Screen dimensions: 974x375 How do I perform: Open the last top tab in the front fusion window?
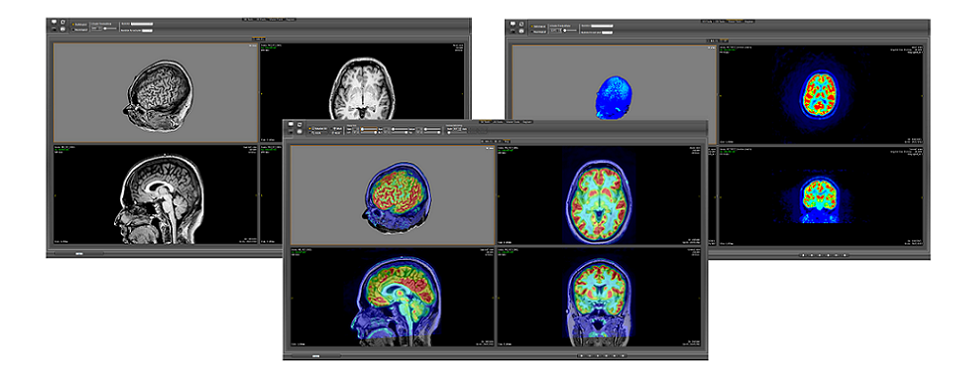tap(527, 122)
